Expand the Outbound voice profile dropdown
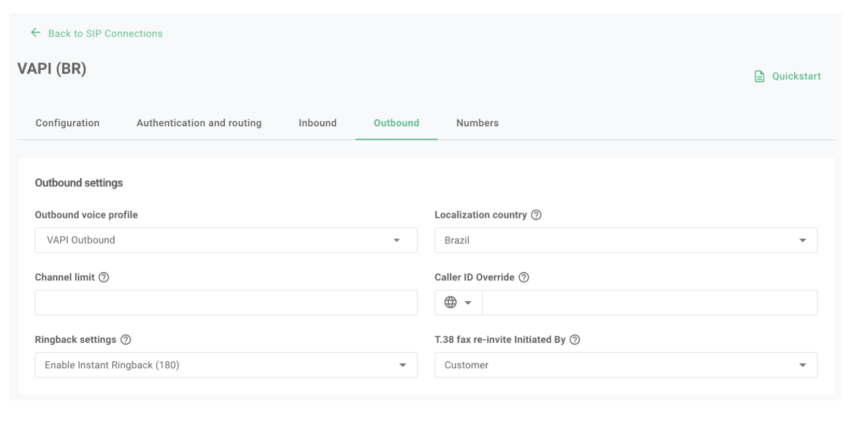The width and height of the screenshot is (868, 423). pyautogui.click(x=226, y=241)
